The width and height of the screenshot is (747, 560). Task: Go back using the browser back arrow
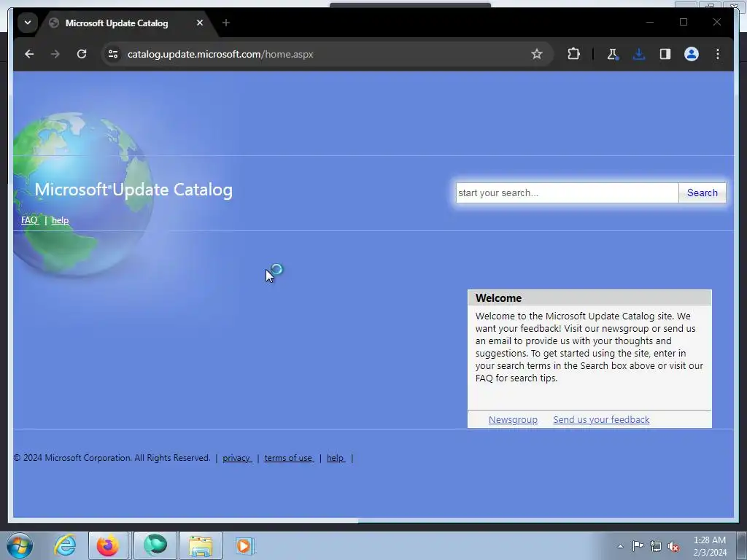pyautogui.click(x=29, y=54)
